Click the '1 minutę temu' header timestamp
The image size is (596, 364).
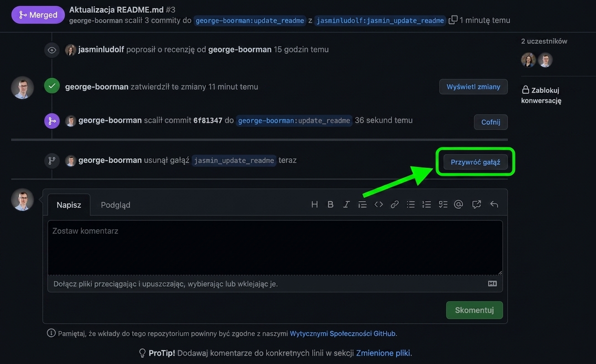coord(485,20)
